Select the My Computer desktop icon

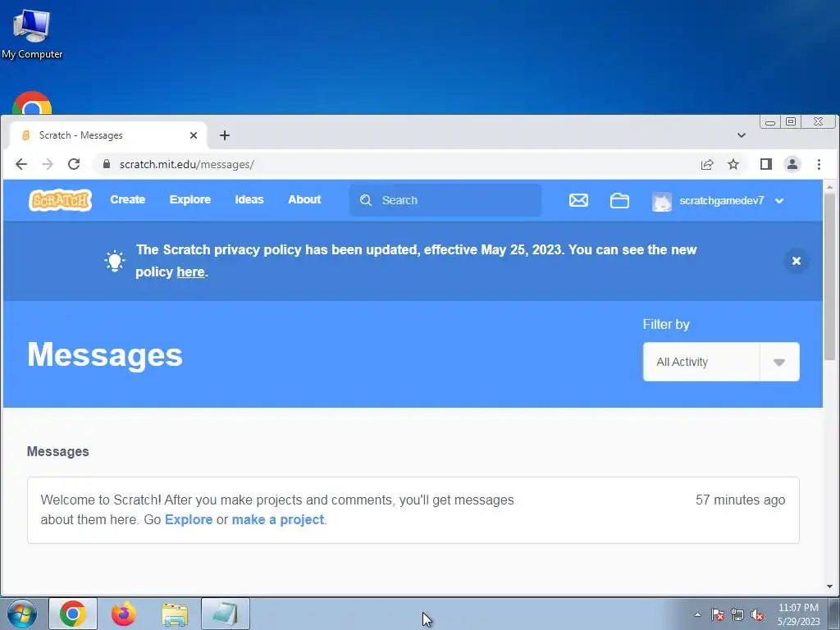(x=32, y=34)
